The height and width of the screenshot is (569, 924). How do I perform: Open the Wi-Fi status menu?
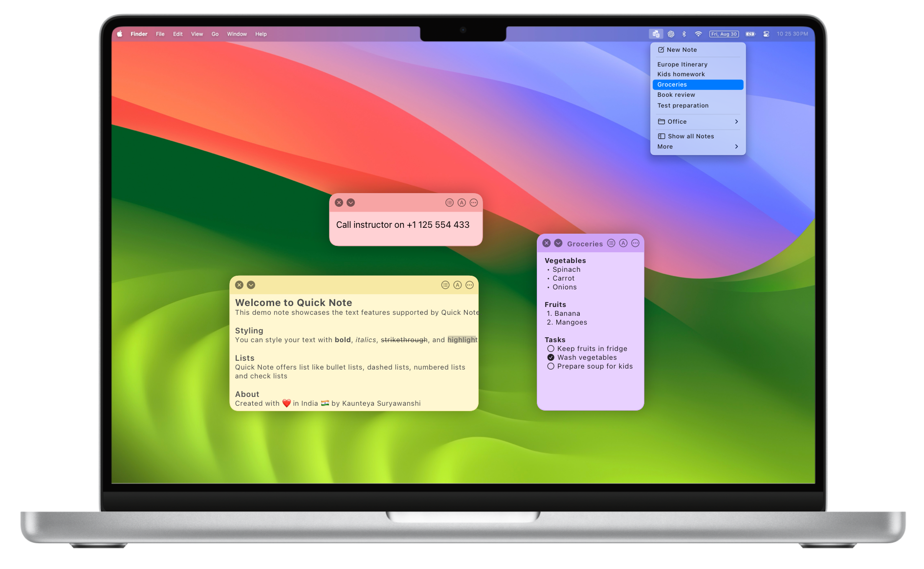698,34
